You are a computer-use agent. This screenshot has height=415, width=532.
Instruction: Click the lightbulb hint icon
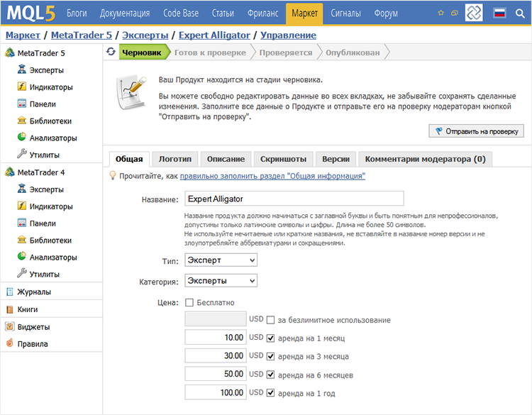click(113, 175)
